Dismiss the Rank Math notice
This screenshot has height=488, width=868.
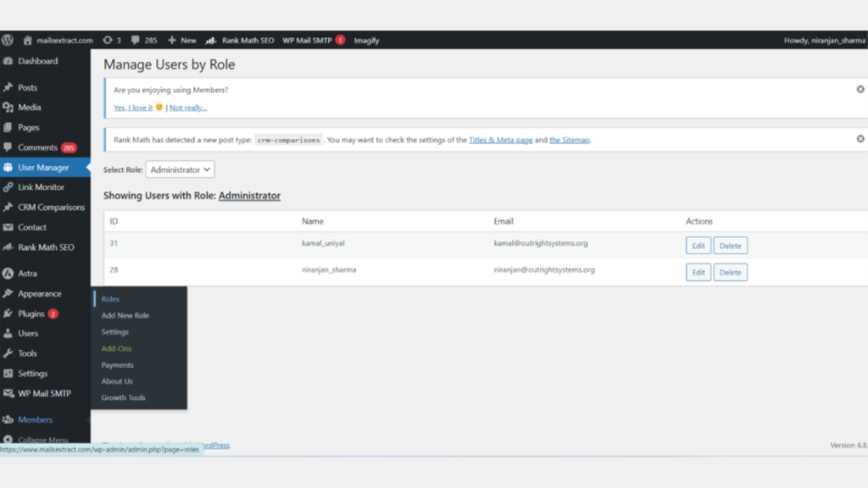[x=860, y=139]
